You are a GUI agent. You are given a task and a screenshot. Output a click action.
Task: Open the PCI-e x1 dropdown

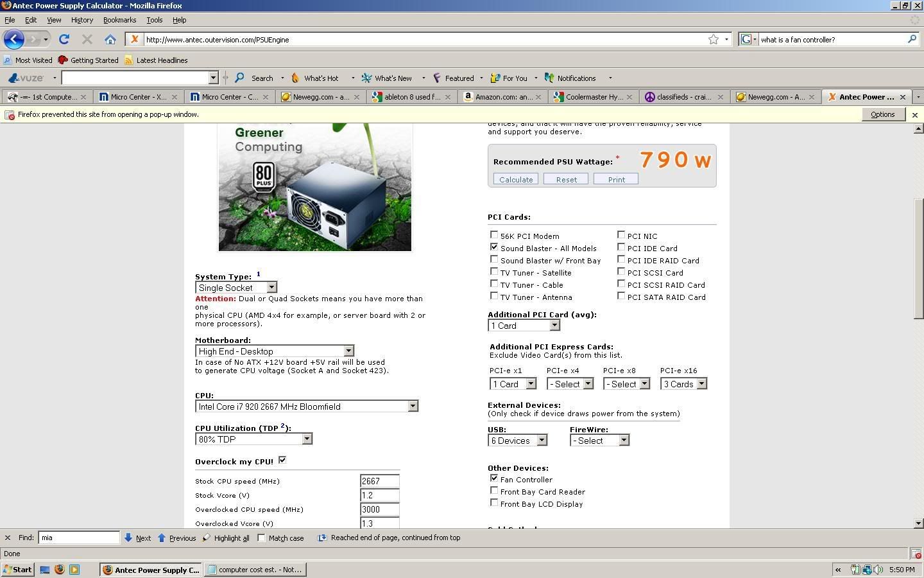513,384
